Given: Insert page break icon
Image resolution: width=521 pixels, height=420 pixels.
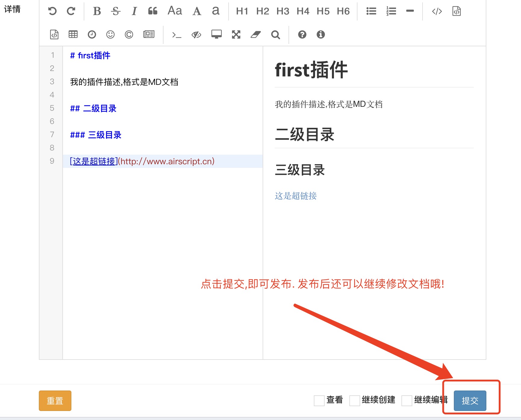Looking at the screenshot, I should coord(149,35).
